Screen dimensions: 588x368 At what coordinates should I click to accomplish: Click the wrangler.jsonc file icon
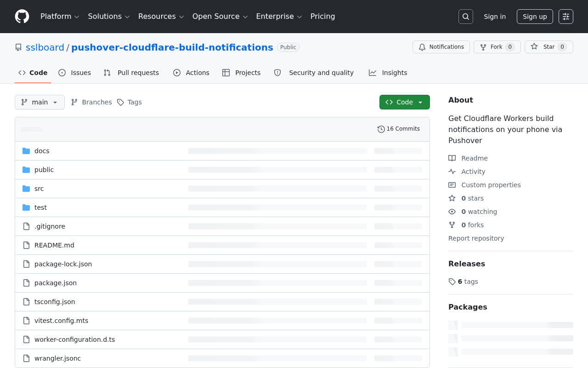click(26, 358)
